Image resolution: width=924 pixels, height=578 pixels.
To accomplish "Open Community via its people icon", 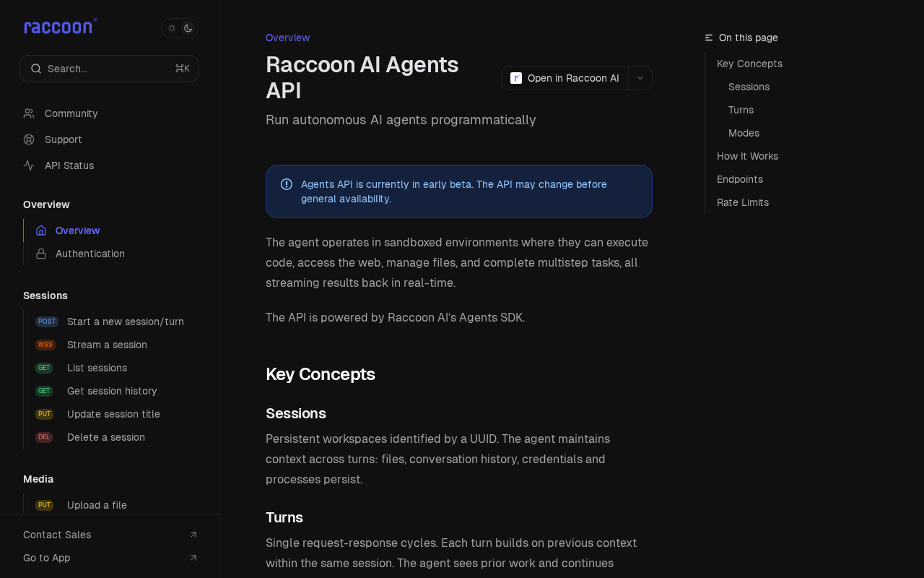I will pos(29,113).
